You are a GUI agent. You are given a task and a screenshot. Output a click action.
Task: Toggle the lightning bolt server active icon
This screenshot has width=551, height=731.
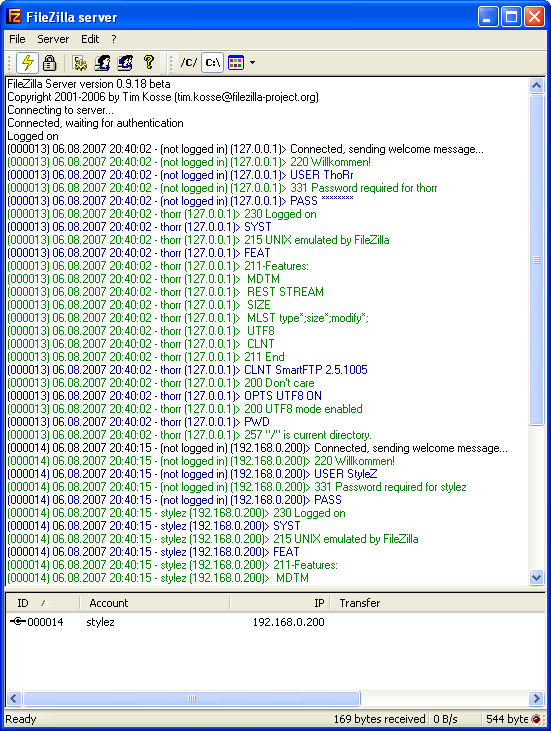(x=28, y=62)
